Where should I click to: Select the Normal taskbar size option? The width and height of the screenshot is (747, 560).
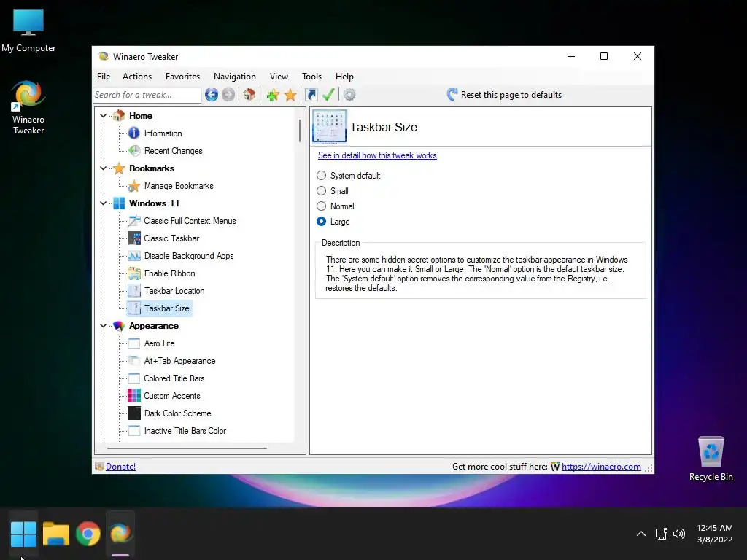click(336, 206)
